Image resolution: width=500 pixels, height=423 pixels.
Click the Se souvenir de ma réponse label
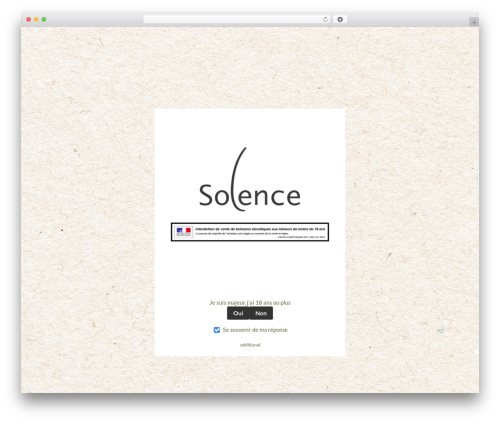[x=255, y=330]
